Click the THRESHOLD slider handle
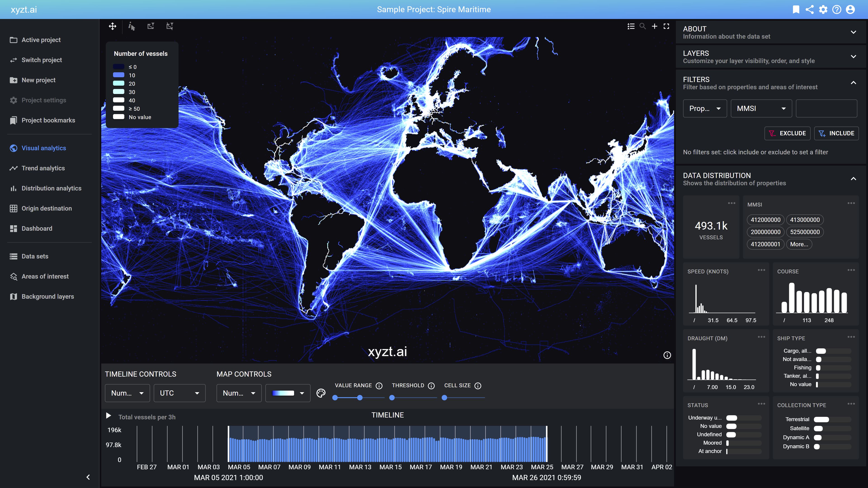Viewport: 868px width, 488px height. pos(392,398)
